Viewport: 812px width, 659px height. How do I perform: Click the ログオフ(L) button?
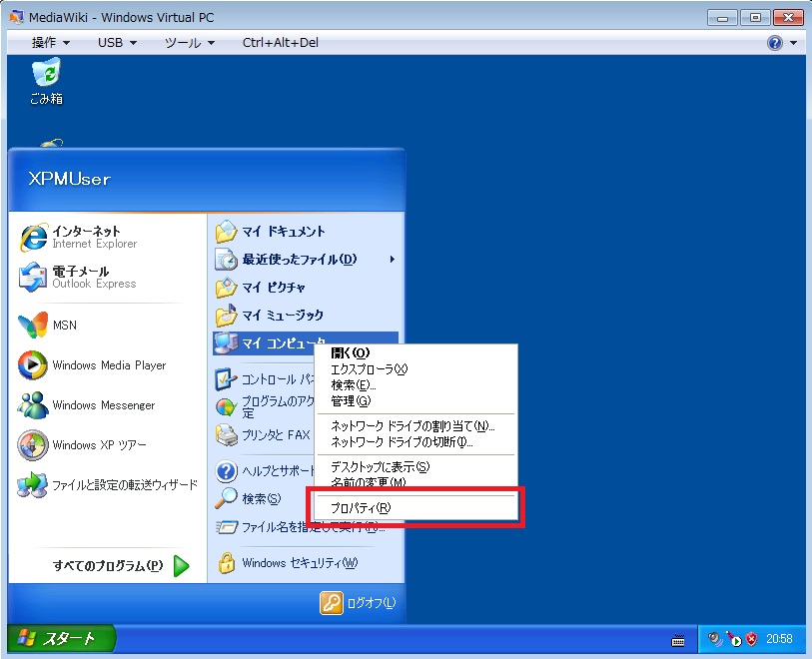click(358, 602)
